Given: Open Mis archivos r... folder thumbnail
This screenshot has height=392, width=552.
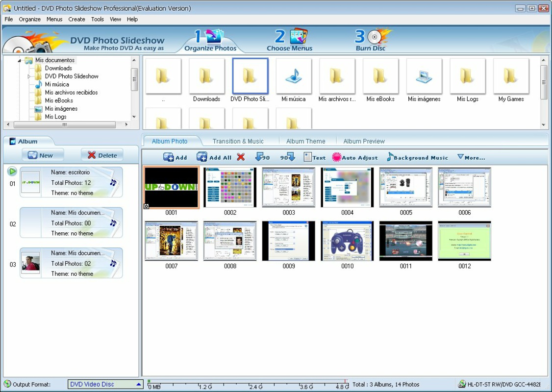Looking at the screenshot, I should [x=337, y=76].
